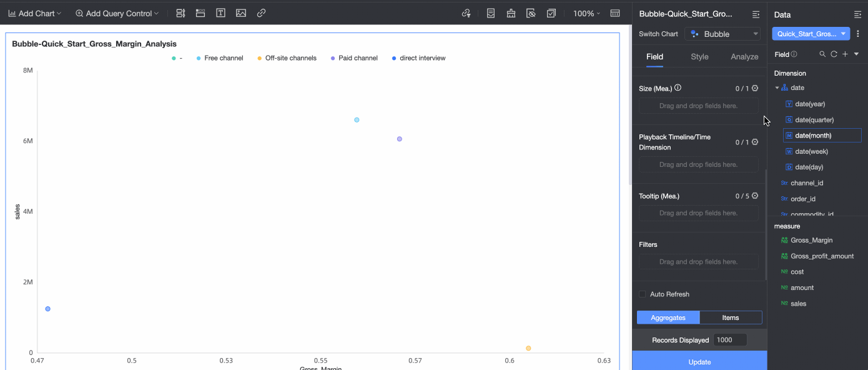Insert a text box from toolbar

[220, 13]
